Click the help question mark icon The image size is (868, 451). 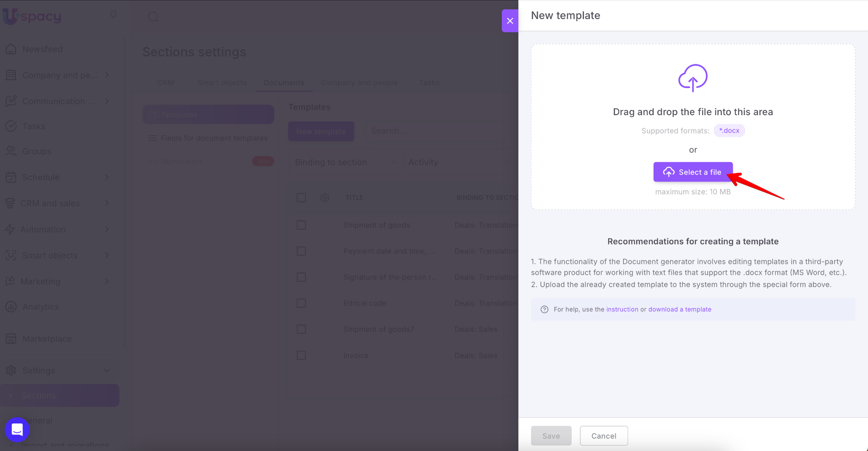tap(544, 310)
